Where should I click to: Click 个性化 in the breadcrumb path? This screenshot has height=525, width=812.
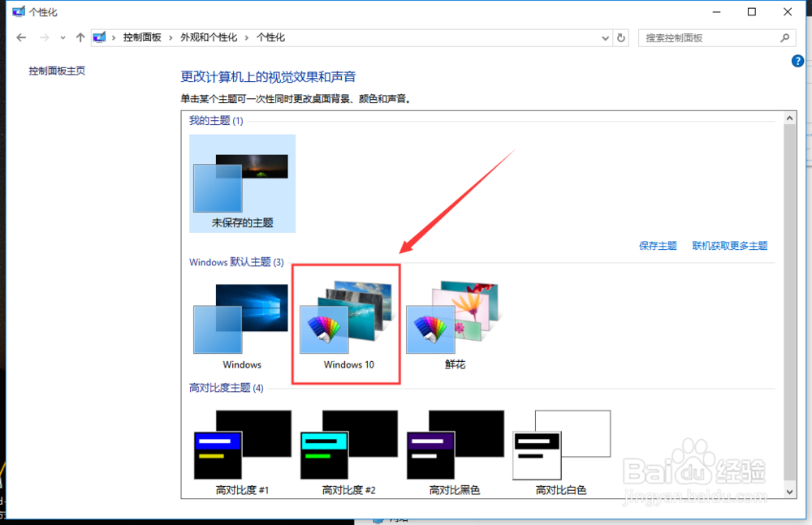coord(270,37)
